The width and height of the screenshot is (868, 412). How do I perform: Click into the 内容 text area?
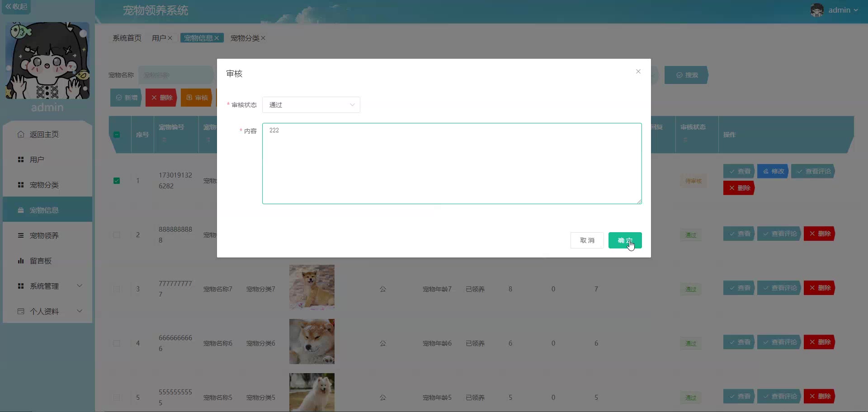pyautogui.click(x=452, y=164)
